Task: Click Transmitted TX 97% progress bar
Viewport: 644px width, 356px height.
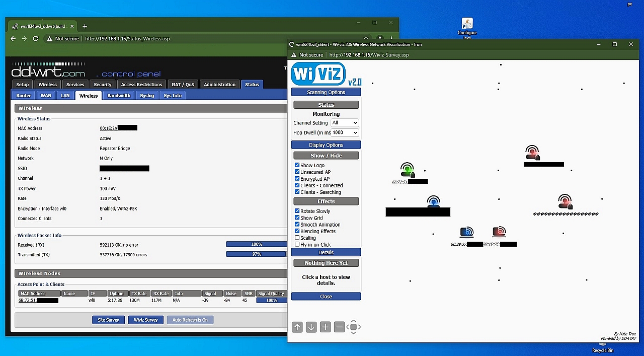Action: pyautogui.click(x=257, y=254)
